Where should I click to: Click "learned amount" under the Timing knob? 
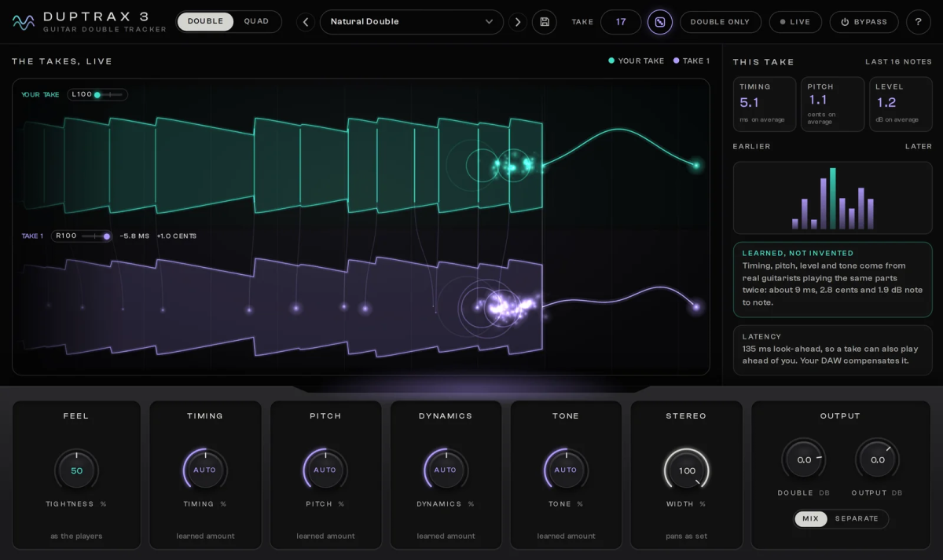205,536
